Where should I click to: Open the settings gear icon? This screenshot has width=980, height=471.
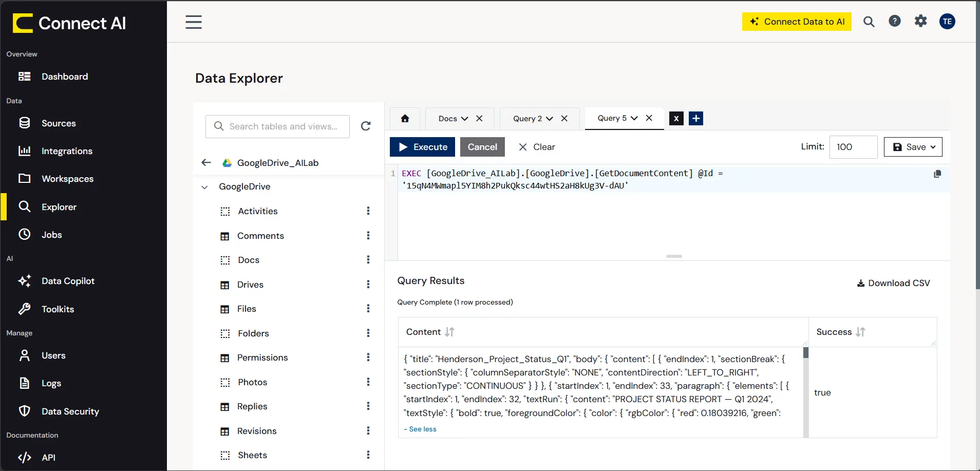(x=921, y=21)
